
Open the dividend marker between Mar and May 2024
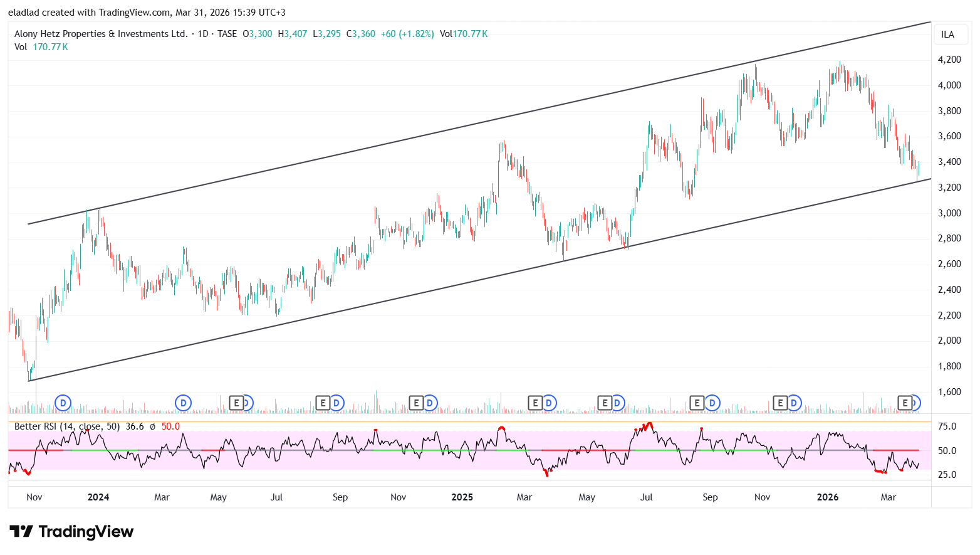tap(183, 403)
